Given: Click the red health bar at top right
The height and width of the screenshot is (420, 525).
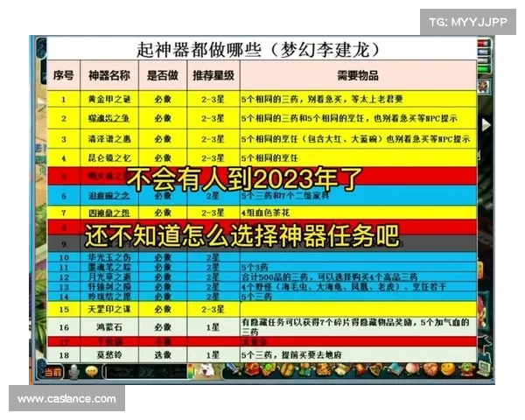Looking at the screenshot, I should [x=484, y=44].
